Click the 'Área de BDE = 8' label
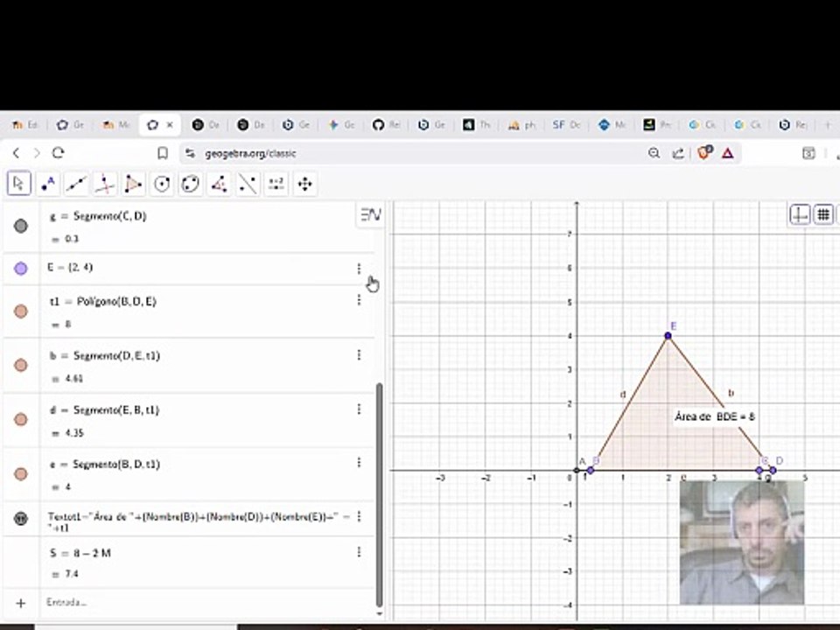This screenshot has width=840, height=630. [715, 416]
